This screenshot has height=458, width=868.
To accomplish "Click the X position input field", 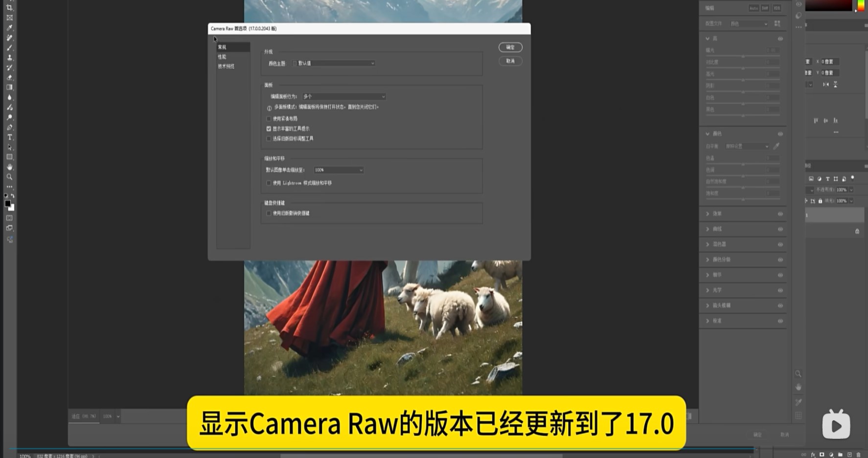I will click(x=829, y=62).
